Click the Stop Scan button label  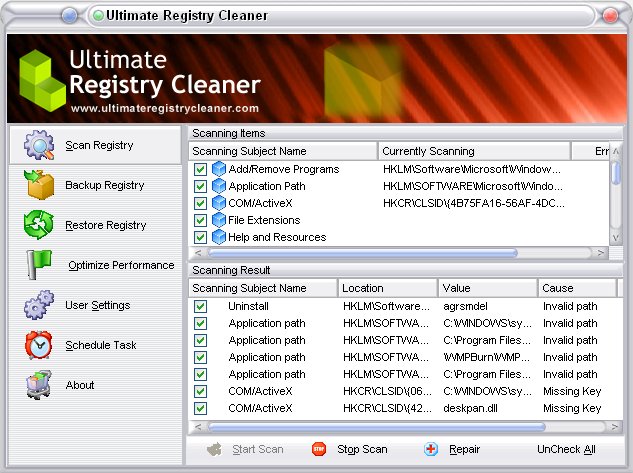[362, 449]
